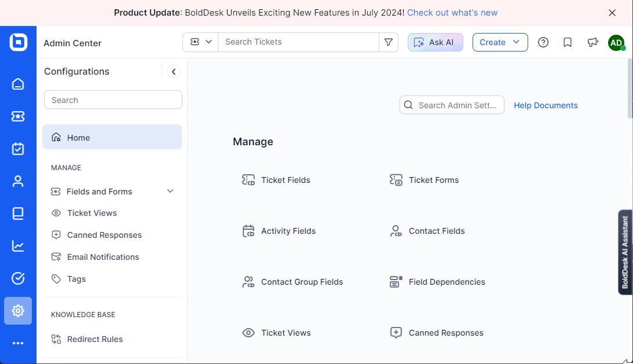633x364 pixels.
Task: Open the AD user profile avatar
Action: [616, 42]
